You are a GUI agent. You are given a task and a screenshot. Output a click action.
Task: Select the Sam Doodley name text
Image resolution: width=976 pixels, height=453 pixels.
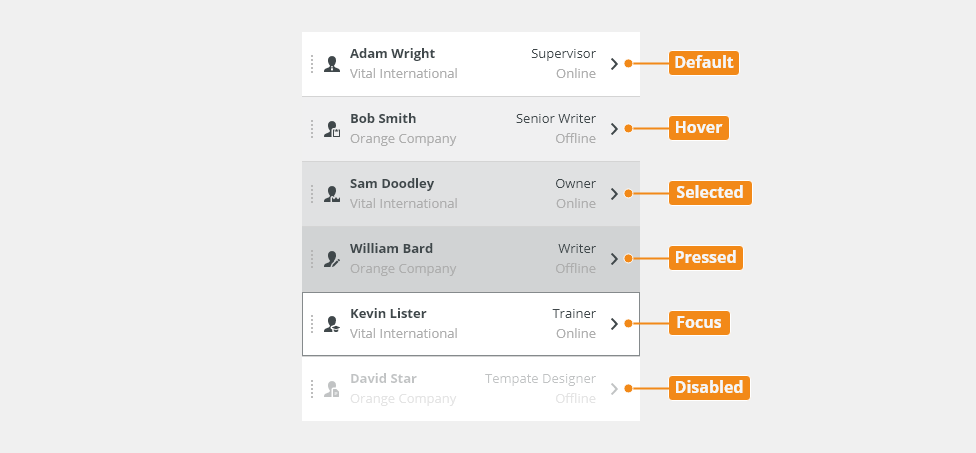click(392, 184)
